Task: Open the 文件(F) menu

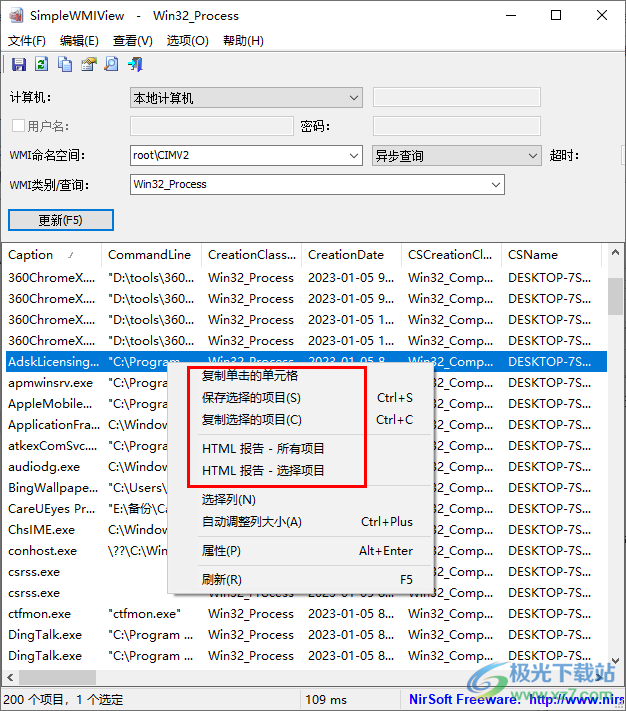Action: coord(27,41)
